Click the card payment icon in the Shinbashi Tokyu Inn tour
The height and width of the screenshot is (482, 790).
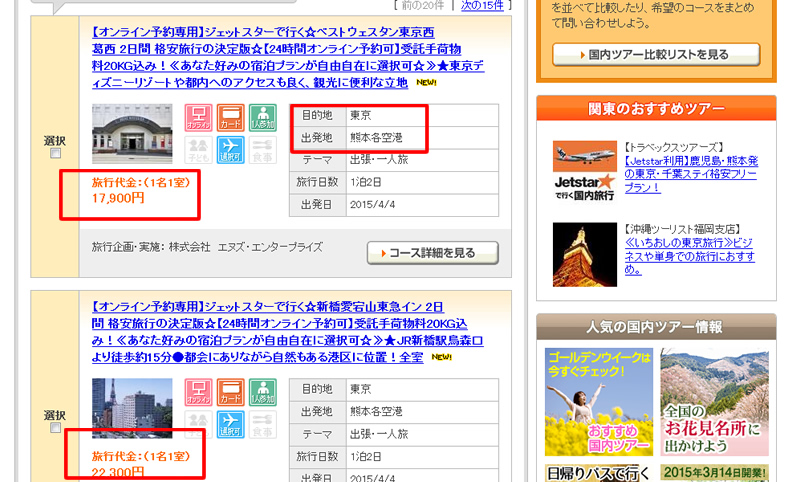click(230, 392)
